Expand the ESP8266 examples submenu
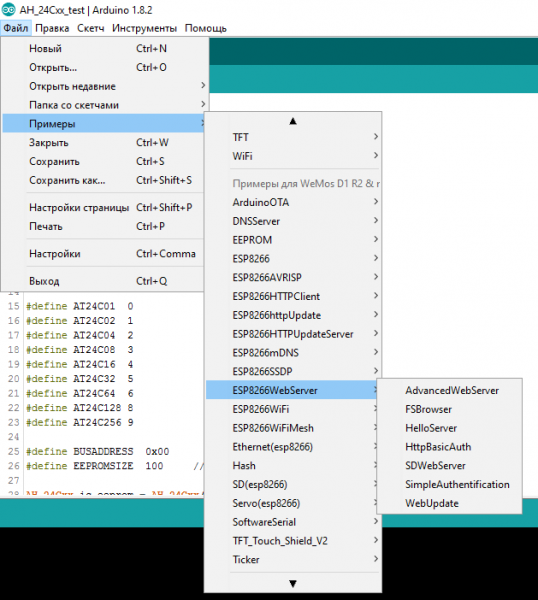 (x=293, y=258)
